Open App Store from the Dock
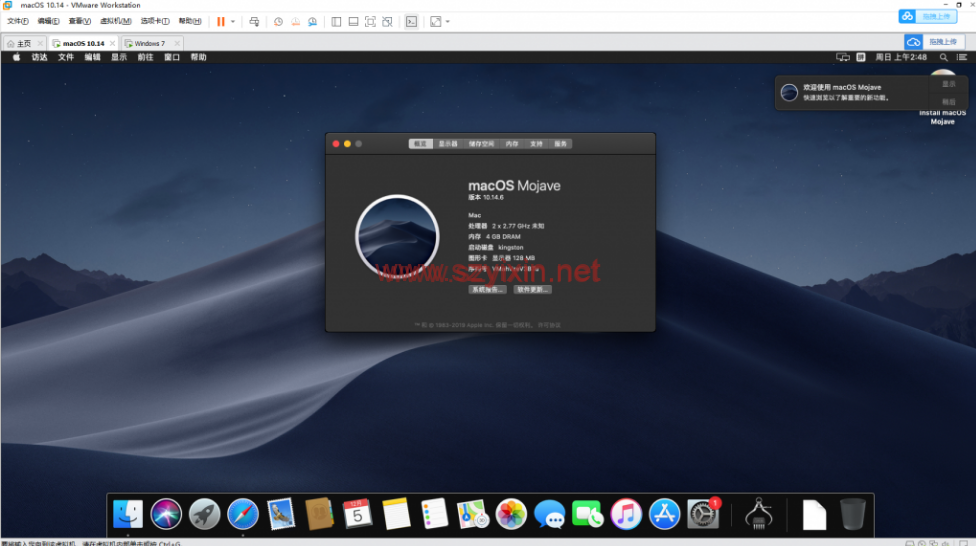The width and height of the screenshot is (976, 546). pyautogui.click(x=664, y=514)
